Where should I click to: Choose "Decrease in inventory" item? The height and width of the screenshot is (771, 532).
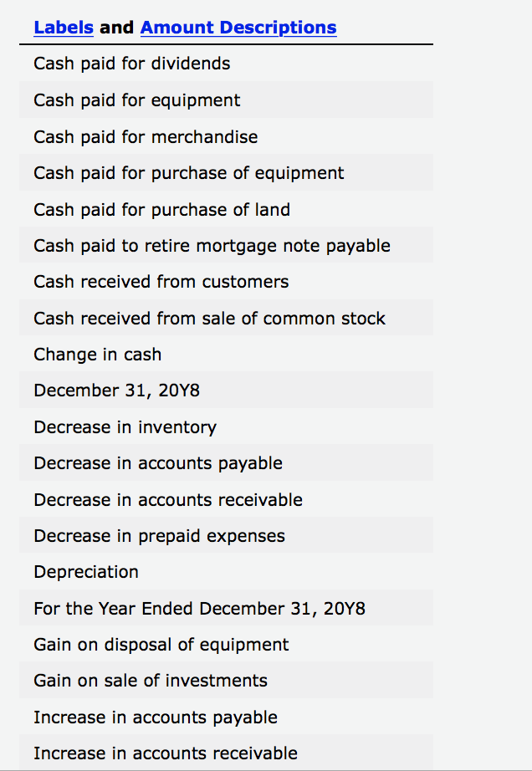[x=125, y=427]
